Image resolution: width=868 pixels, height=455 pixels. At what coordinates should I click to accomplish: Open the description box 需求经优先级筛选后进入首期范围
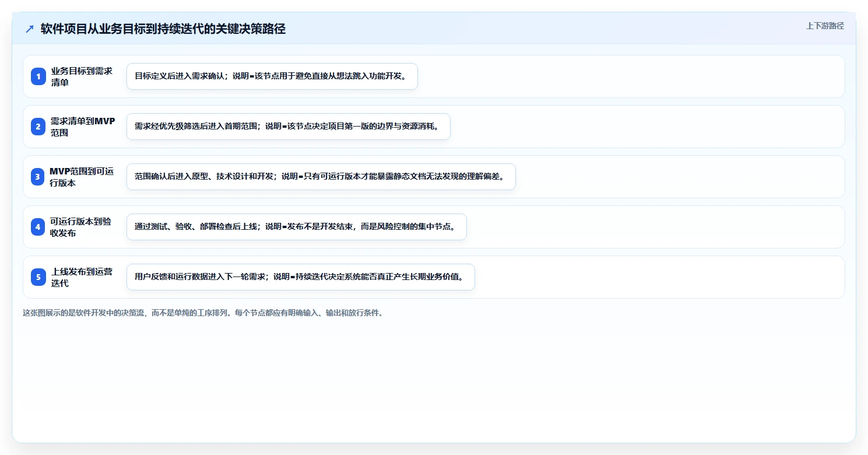(289, 127)
